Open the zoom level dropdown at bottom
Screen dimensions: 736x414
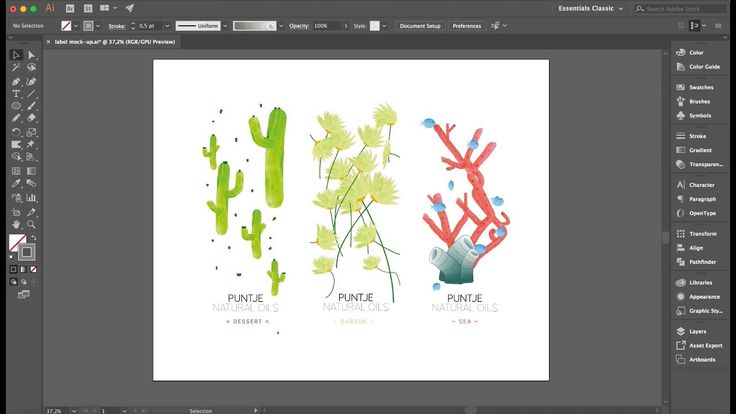coord(74,411)
